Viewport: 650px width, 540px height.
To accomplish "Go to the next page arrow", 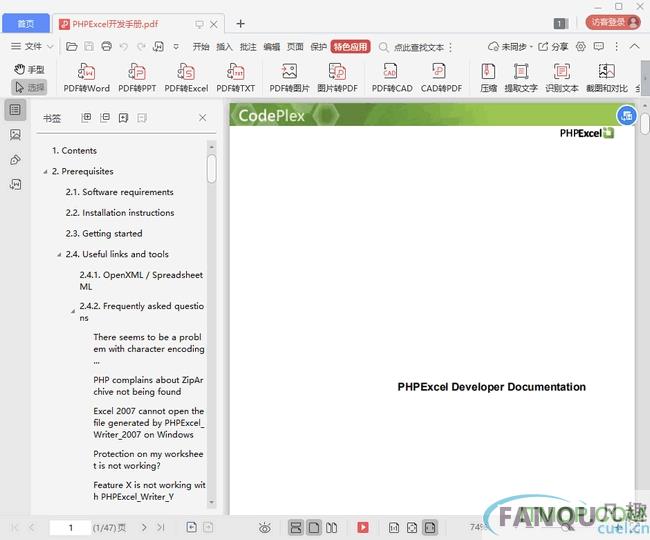I will tap(143, 528).
